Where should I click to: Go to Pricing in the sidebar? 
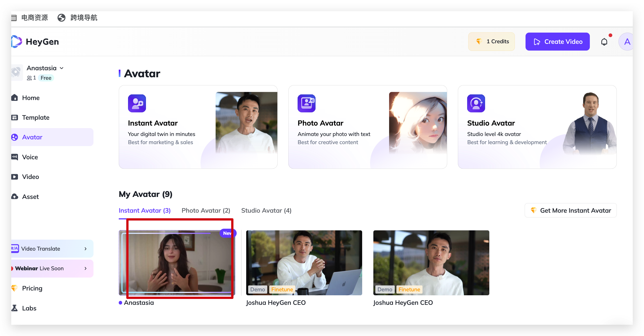tap(32, 288)
